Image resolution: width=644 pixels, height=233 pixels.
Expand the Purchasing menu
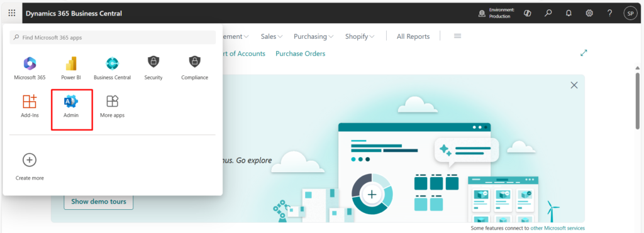[x=313, y=36]
